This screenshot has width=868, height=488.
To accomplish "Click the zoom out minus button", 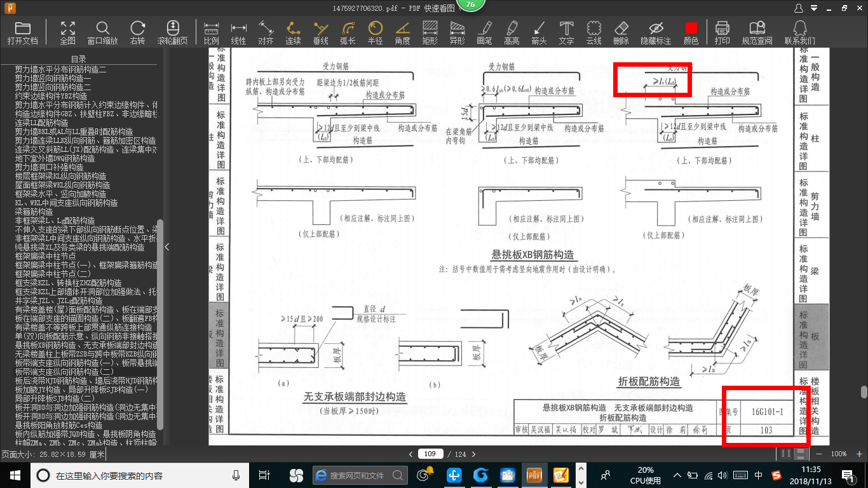I will pos(818,454).
